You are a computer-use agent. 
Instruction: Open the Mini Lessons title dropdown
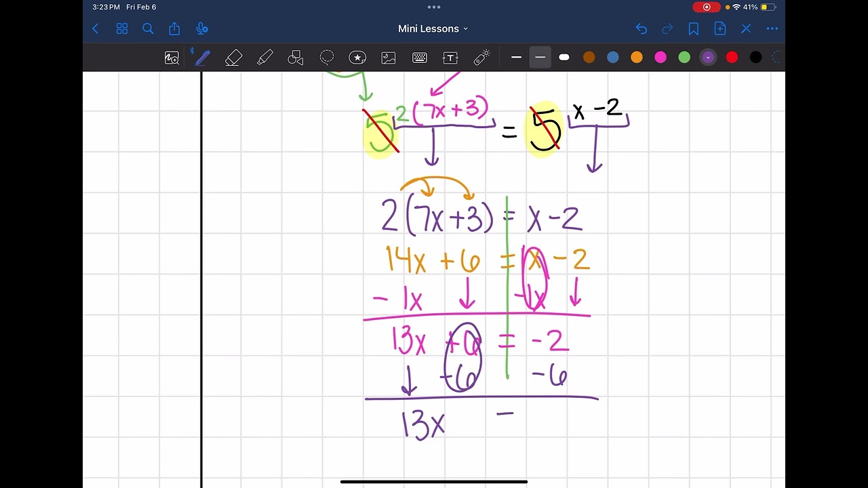point(433,28)
